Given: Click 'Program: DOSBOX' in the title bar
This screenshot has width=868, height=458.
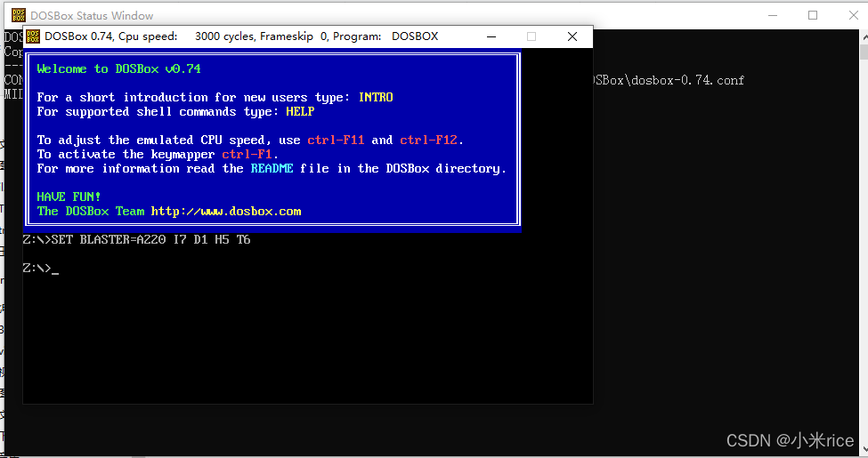Looking at the screenshot, I should click(385, 36).
